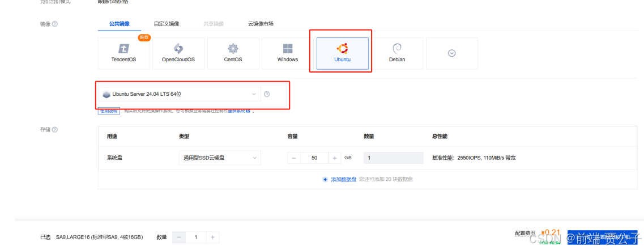Image resolution: width=644 pixels, height=250 pixels.
Task: Click the 容量 column header
Action: click(x=292, y=136)
